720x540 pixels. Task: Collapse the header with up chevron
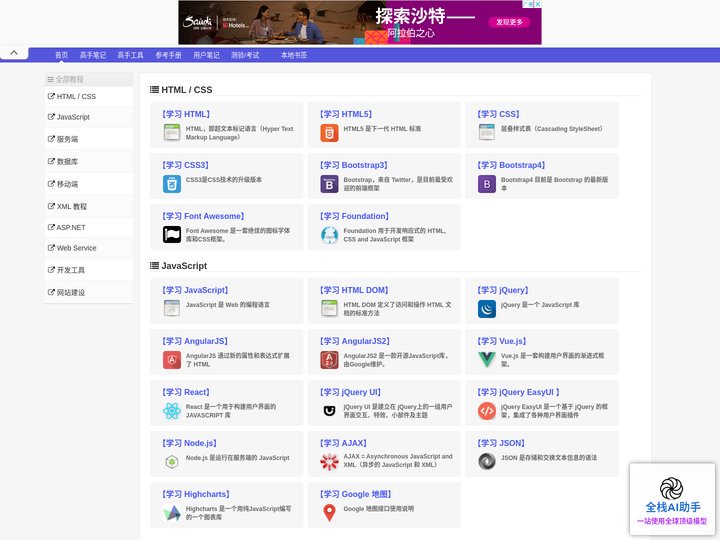14,53
